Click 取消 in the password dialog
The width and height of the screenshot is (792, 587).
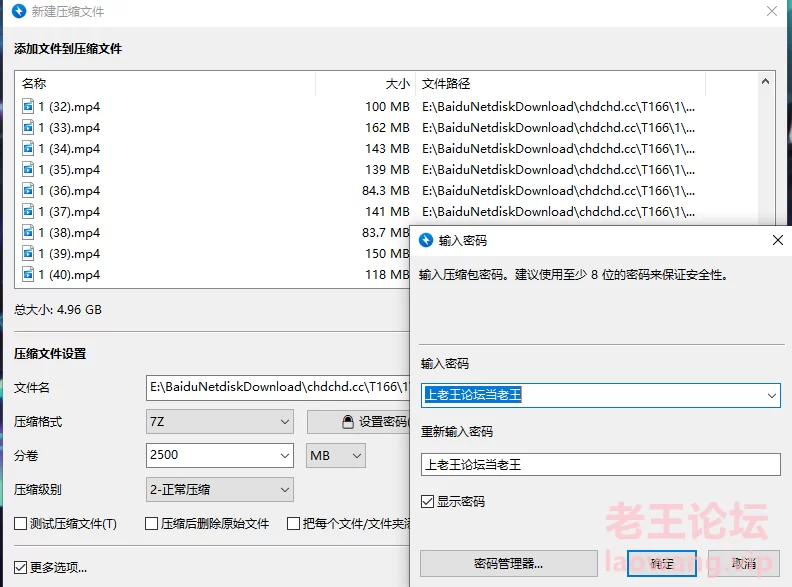point(744,563)
